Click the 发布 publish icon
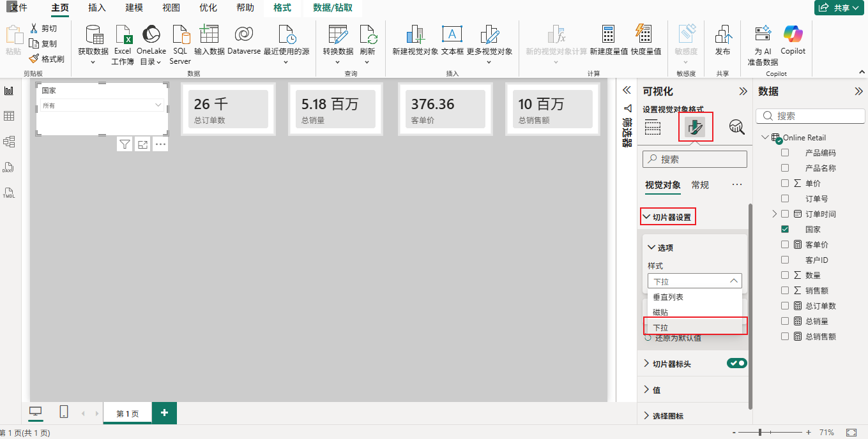868x439 pixels. pyautogui.click(x=723, y=34)
